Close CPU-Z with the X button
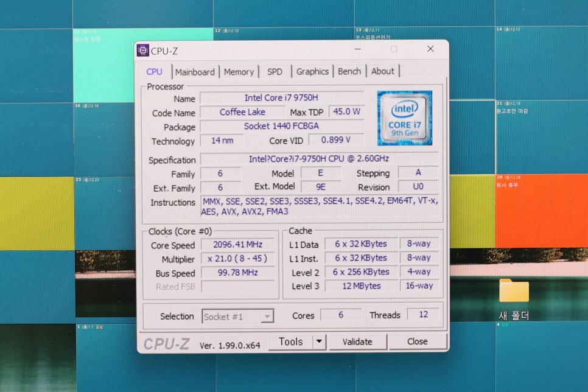 click(430, 49)
